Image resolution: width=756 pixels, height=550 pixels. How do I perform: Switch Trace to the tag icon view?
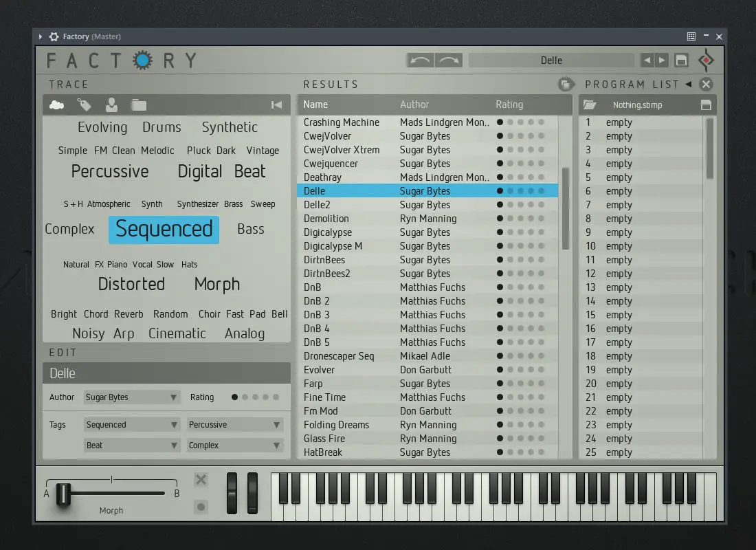(x=84, y=104)
